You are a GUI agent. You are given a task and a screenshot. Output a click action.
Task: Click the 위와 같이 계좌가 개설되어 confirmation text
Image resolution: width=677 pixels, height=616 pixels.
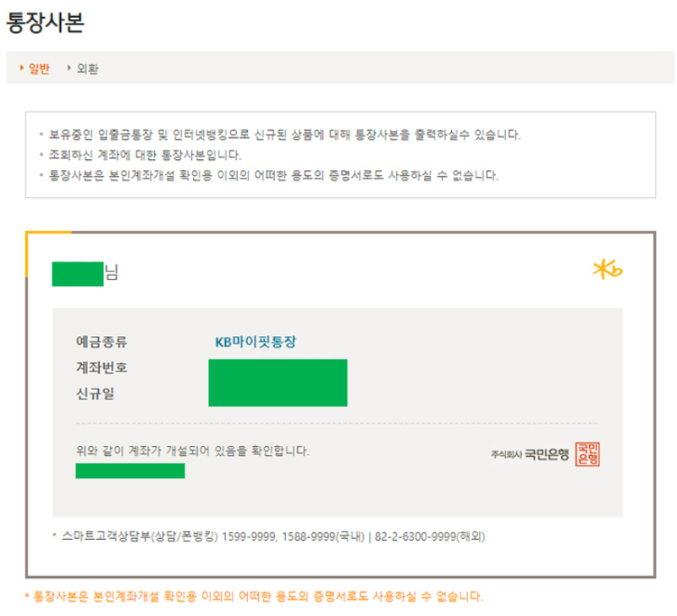(x=193, y=451)
